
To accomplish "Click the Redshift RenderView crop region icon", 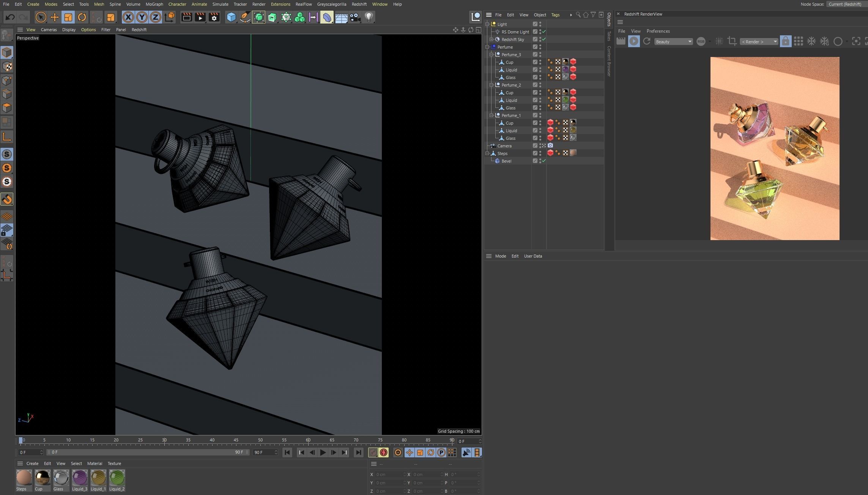I will [732, 41].
